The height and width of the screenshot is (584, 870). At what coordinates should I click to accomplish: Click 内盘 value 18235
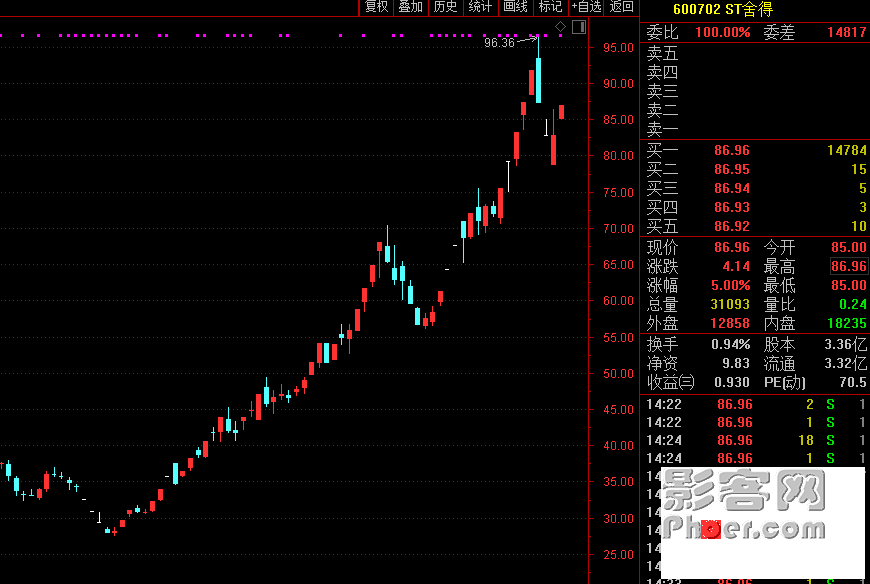pos(847,323)
